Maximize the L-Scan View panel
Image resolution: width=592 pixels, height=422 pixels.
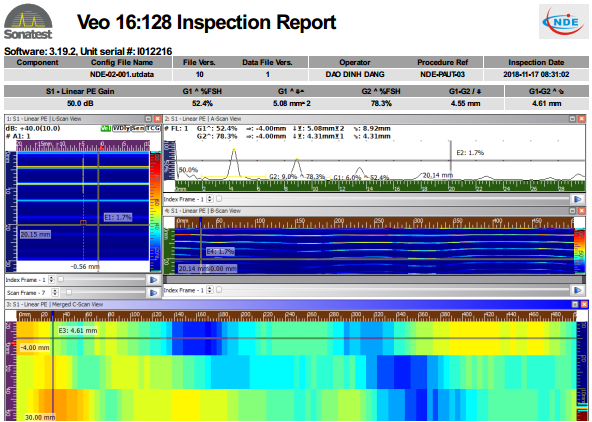[x=148, y=119]
